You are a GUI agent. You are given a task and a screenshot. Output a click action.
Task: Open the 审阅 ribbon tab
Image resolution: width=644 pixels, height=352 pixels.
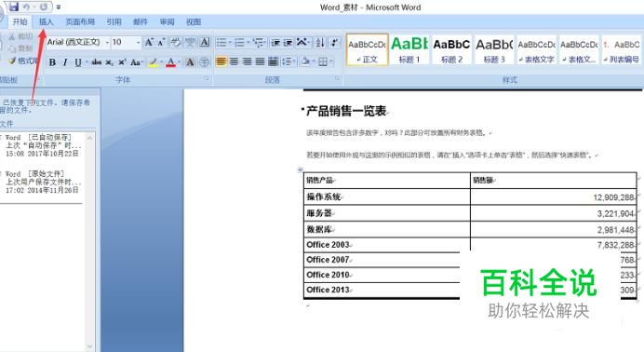click(167, 21)
